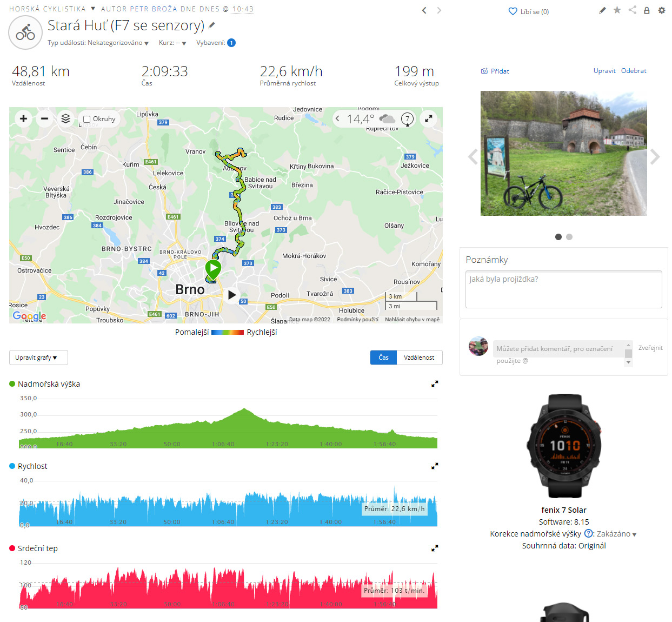Click the fenix 7 Solar device name
This screenshot has height=622, width=672.
pos(564,510)
